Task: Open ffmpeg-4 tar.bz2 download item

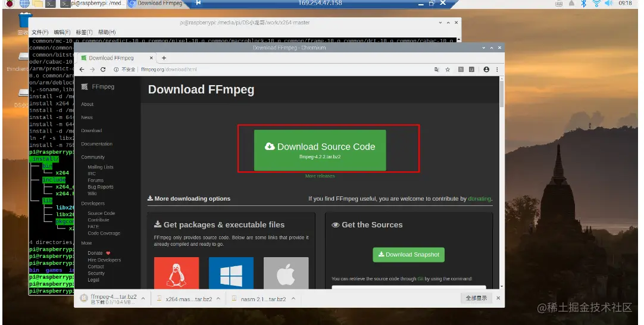Action: coord(108,299)
